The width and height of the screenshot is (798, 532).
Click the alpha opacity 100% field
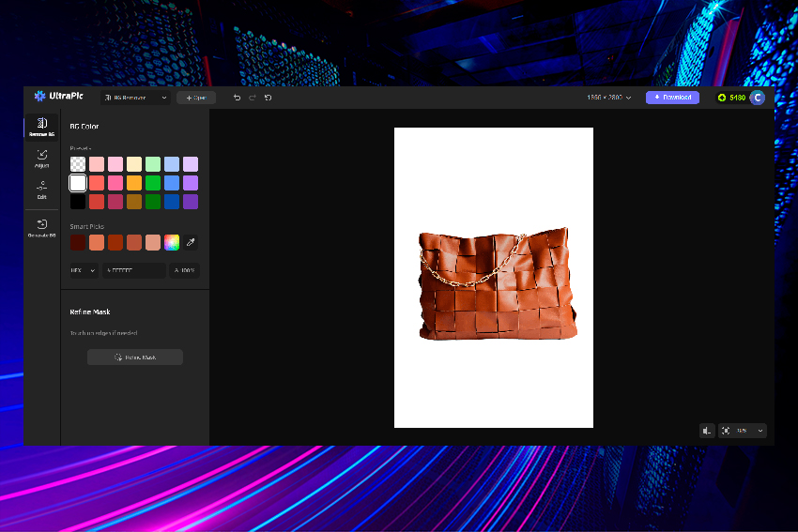[x=184, y=270]
